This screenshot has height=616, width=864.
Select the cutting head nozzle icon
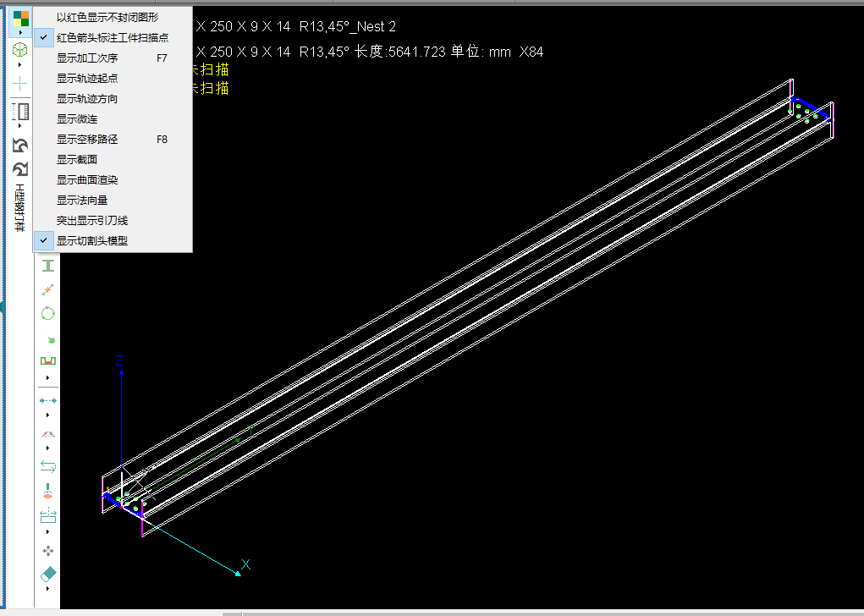pos(48,491)
